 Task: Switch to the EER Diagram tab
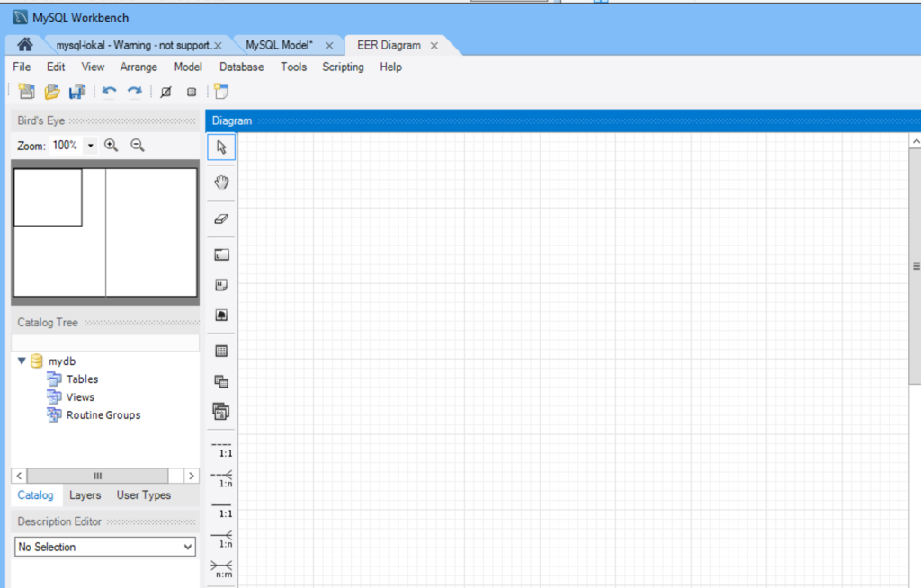[389, 45]
